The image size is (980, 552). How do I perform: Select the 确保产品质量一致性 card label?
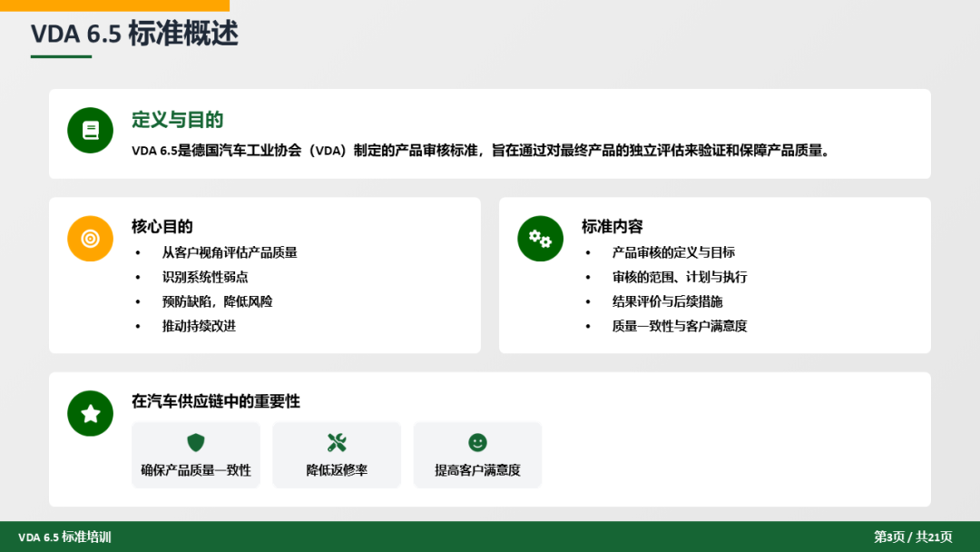pos(196,470)
